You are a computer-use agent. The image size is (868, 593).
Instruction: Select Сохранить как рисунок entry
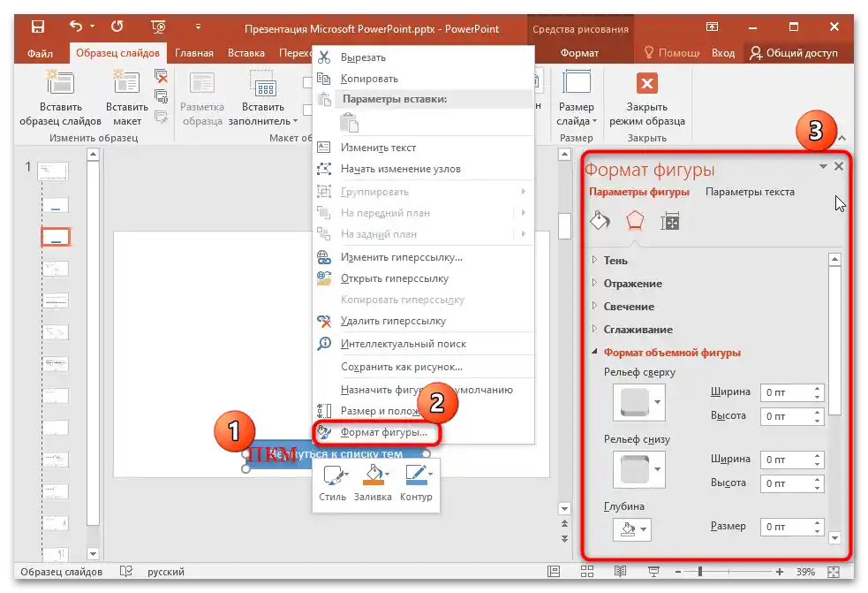[x=424, y=367]
